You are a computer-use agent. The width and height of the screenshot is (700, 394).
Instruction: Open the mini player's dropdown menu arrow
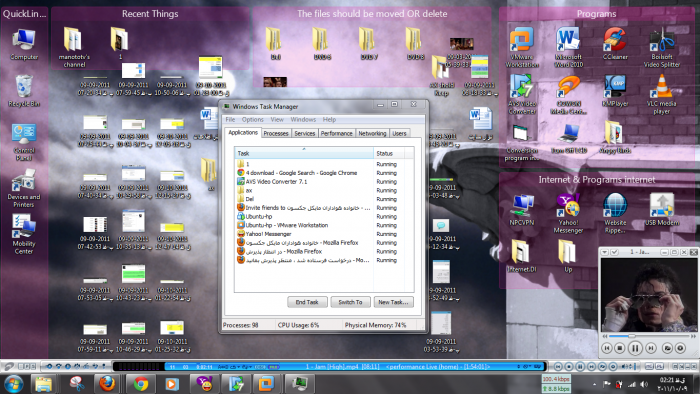[x=604, y=253]
